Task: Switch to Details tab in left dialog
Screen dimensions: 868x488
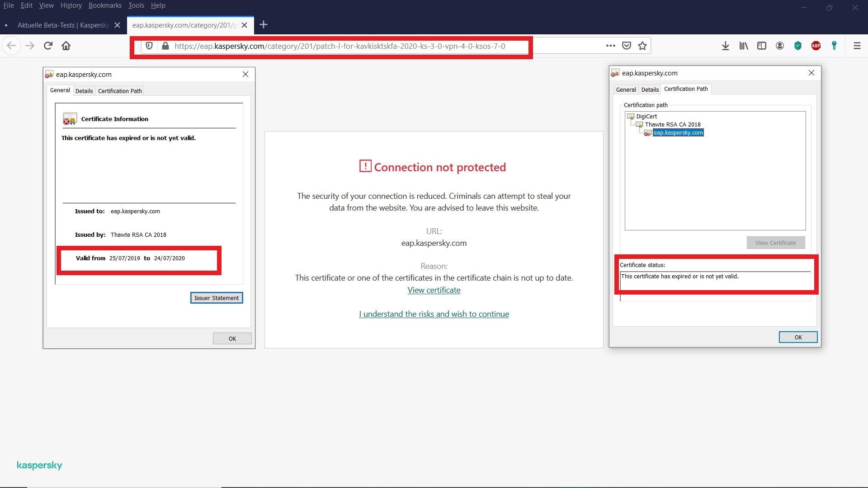Action: 84,91
